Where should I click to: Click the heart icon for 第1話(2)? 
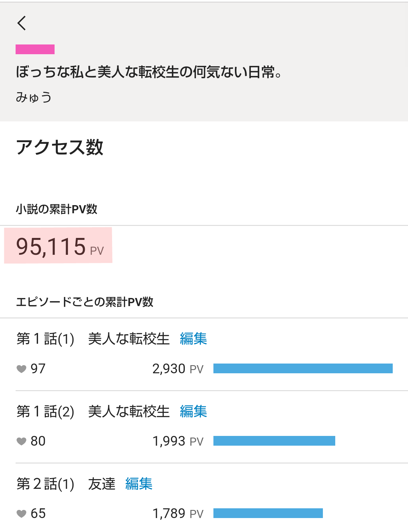[21, 441]
